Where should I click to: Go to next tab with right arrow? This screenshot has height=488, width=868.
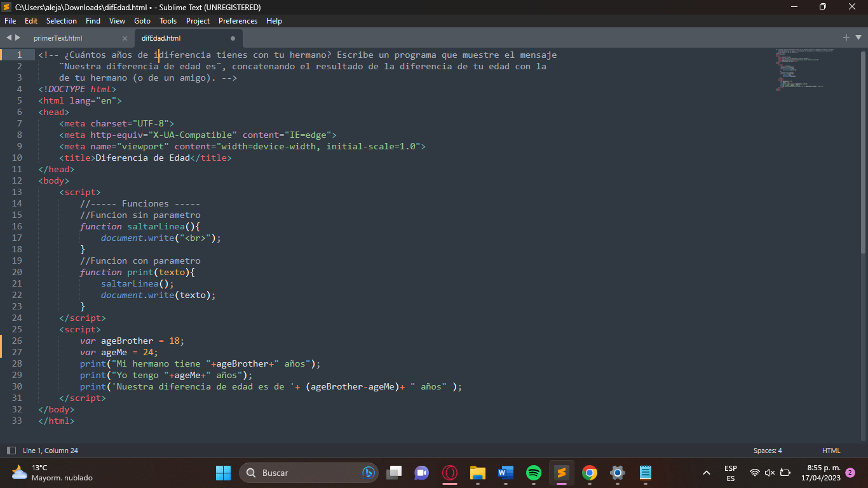(x=17, y=38)
